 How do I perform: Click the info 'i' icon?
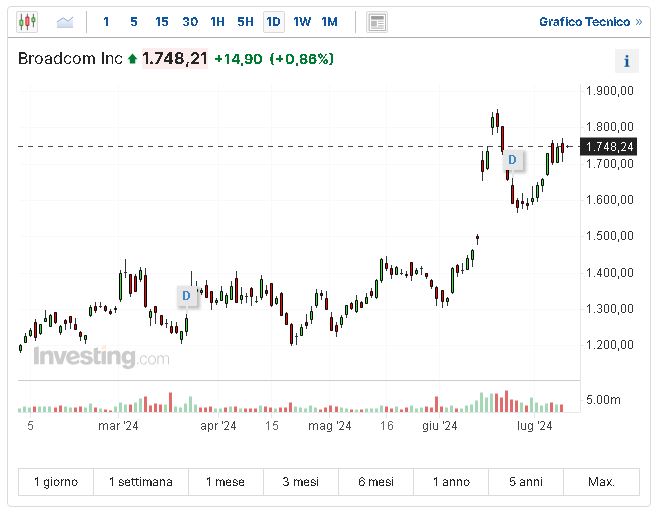[627, 61]
